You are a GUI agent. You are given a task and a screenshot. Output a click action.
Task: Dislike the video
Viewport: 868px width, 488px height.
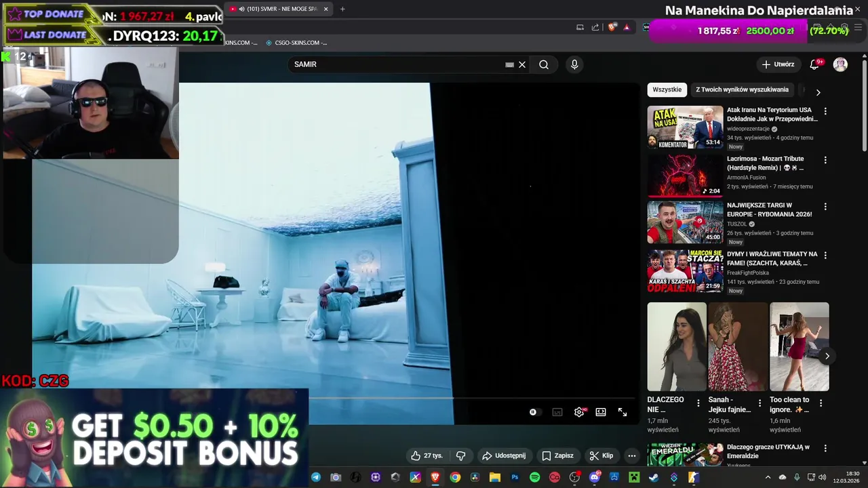pos(461,455)
